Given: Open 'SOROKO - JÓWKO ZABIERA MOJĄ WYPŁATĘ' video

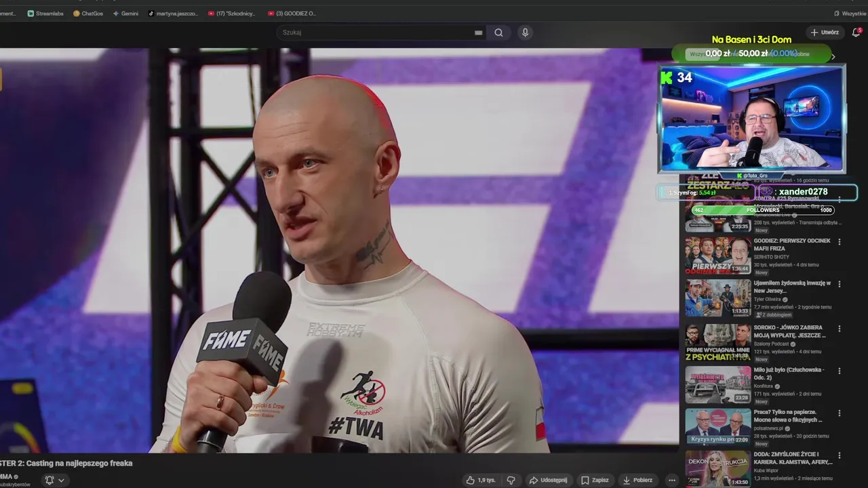Looking at the screenshot, I should pyautogui.click(x=790, y=331).
